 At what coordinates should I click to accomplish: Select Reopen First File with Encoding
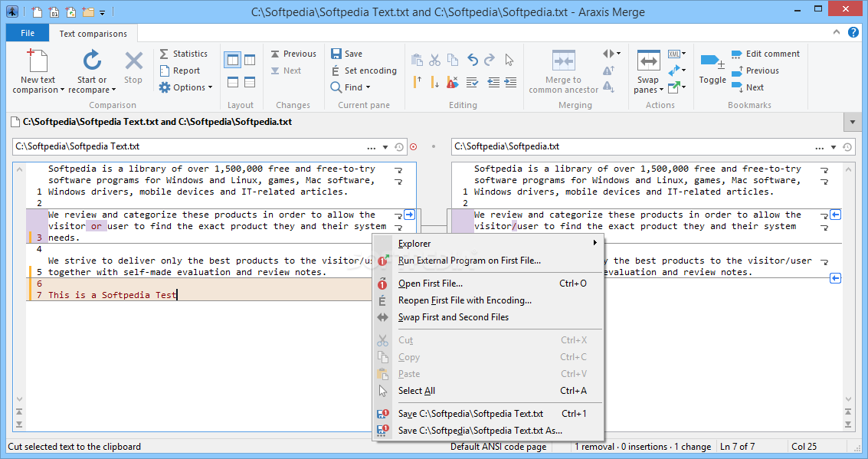(x=488, y=300)
